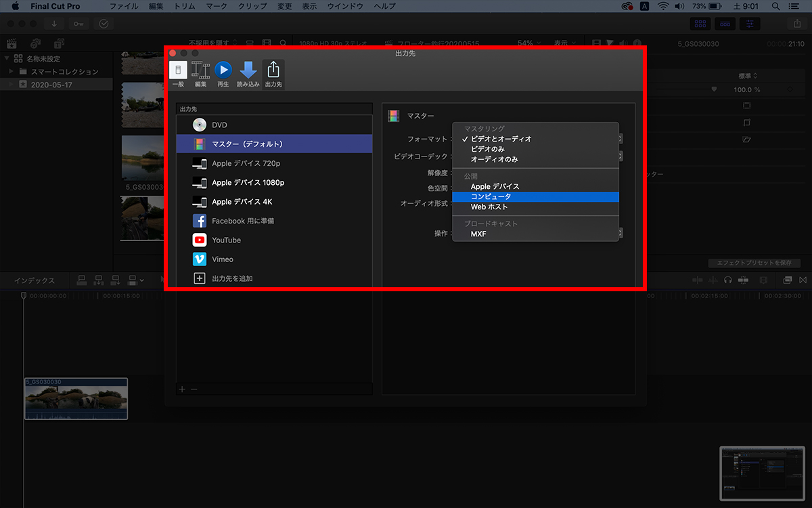Click the 5_GS030030 timeline clip
This screenshot has height=508, width=812.
pyautogui.click(x=76, y=400)
